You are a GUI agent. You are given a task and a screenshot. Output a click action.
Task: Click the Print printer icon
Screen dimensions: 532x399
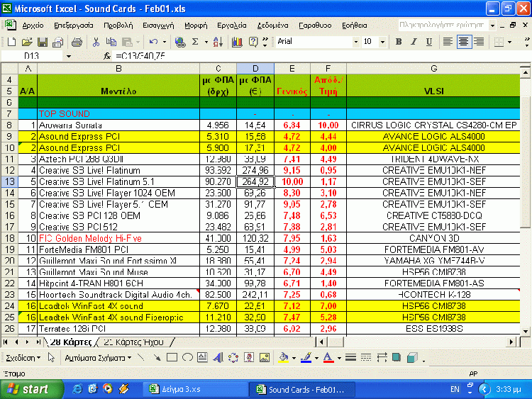point(77,42)
